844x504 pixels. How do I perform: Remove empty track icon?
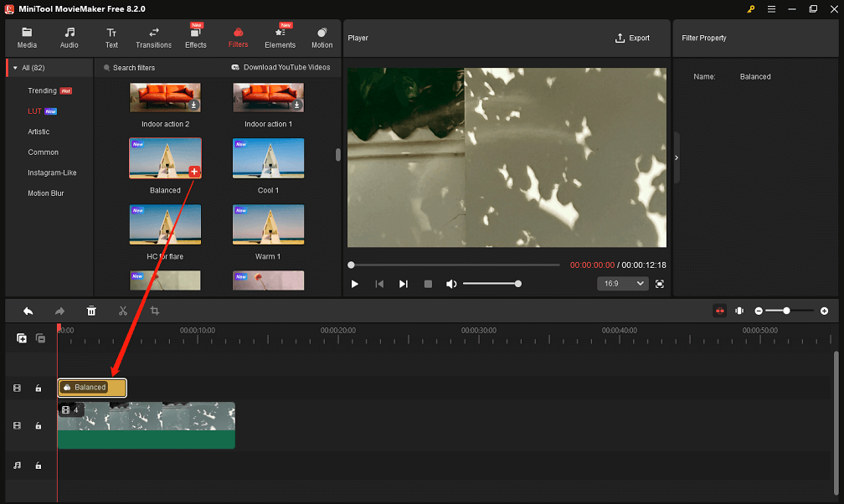40,338
